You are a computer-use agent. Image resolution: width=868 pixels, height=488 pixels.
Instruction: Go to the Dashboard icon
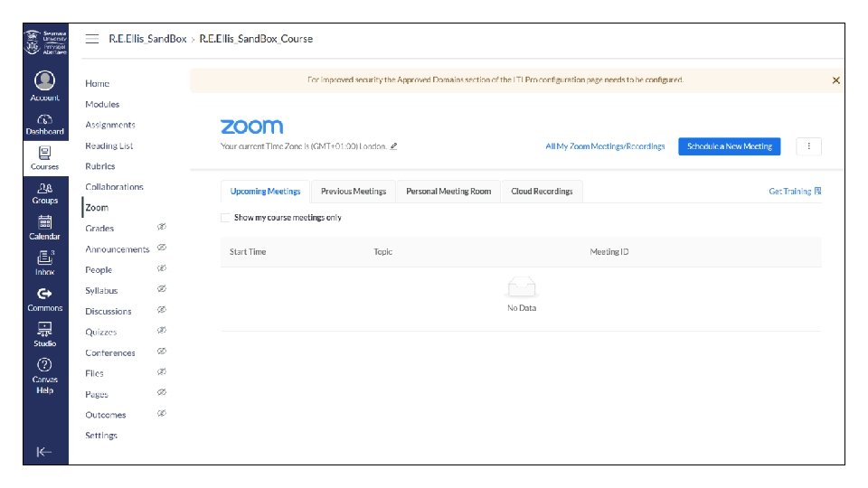(45, 119)
